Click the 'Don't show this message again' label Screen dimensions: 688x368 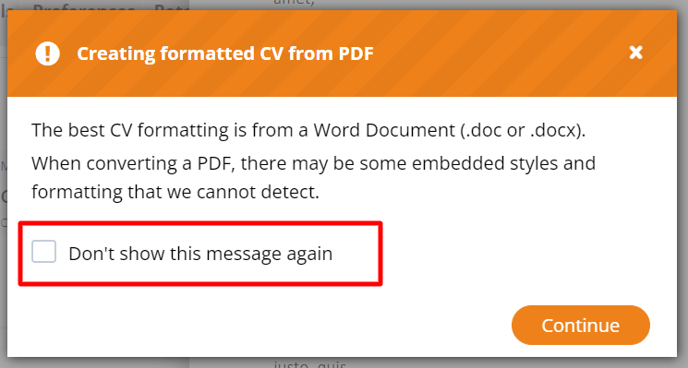click(x=201, y=254)
